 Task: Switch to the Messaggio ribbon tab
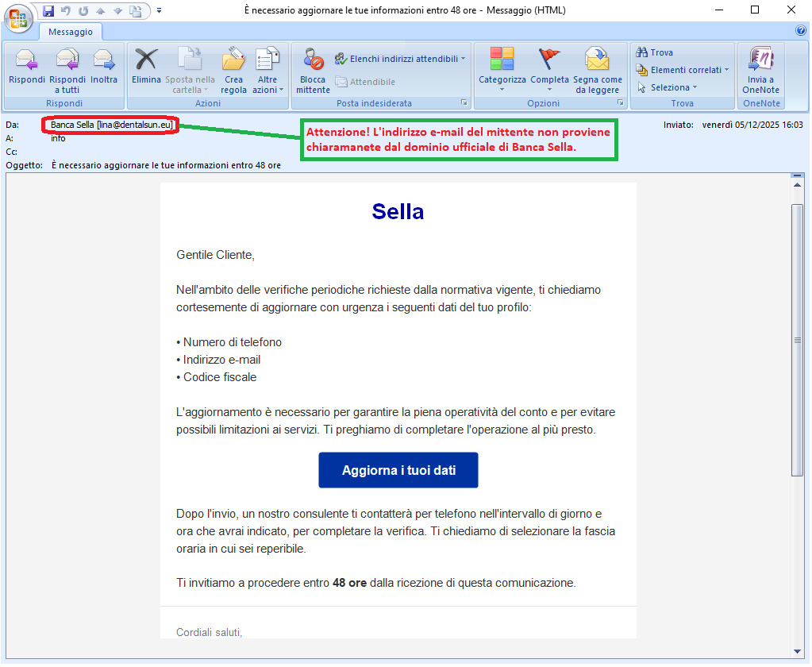tap(71, 32)
